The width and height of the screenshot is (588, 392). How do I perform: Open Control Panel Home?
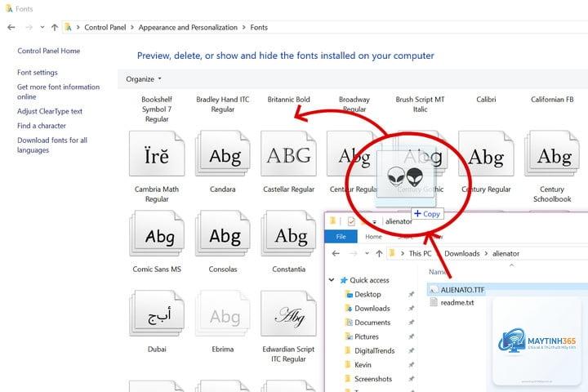[49, 51]
